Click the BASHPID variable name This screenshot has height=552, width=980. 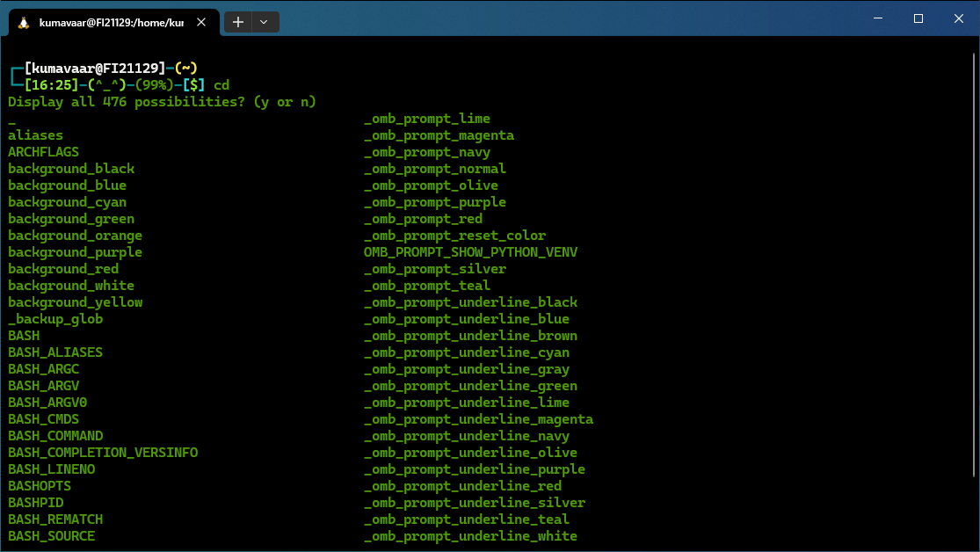tap(35, 502)
